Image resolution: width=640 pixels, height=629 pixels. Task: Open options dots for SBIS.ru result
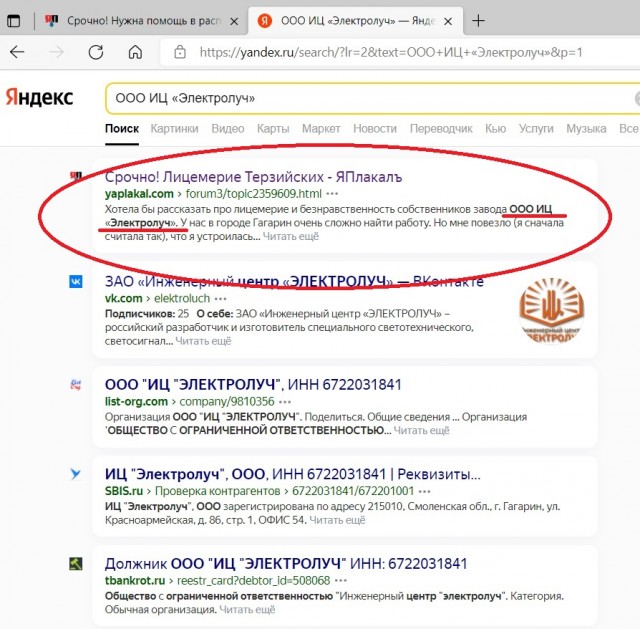(424, 491)
